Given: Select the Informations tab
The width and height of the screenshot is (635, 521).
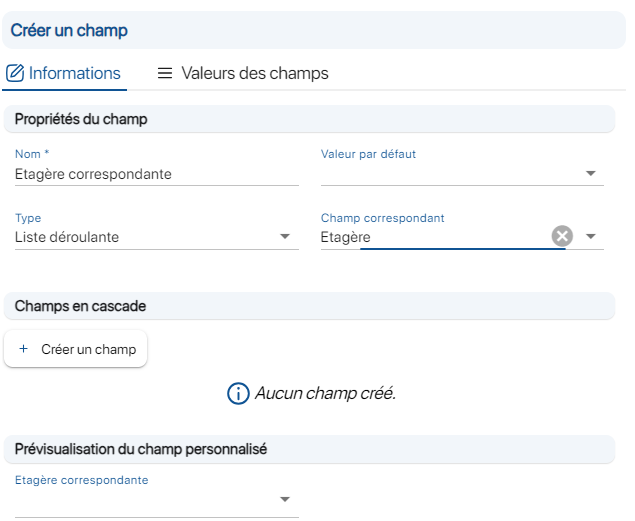Looking at the screenshot, I should point(64,73).
